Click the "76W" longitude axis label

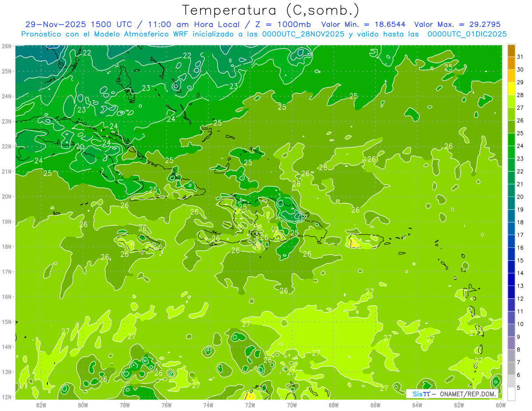pos(167,405)
